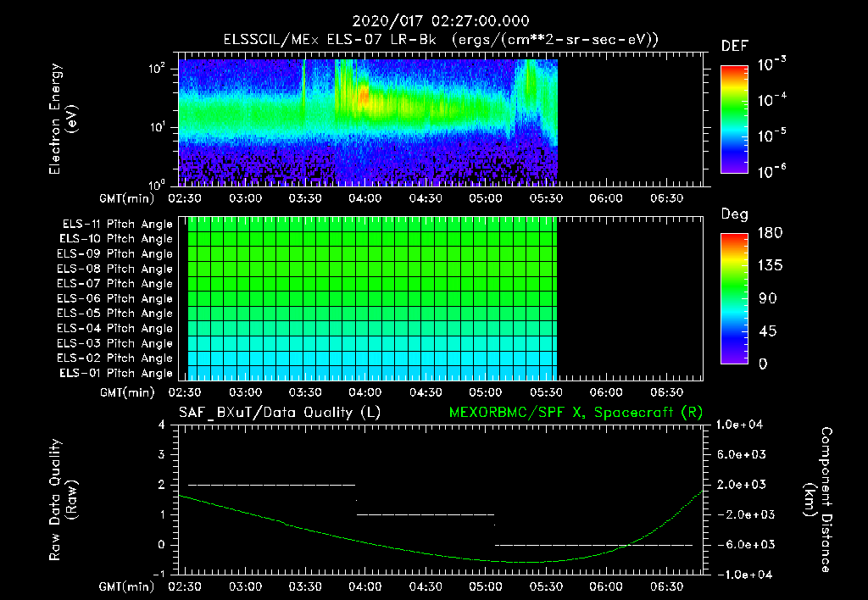Click the 10⁻⁵ value on DEF scale
The width and height of the screenshot is (868, 600).
click(771, 135)
